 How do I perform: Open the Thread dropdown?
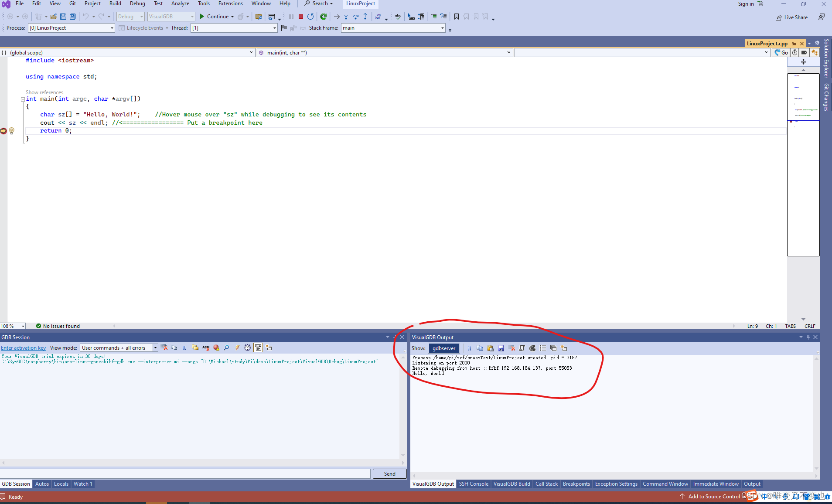point(234,28)
